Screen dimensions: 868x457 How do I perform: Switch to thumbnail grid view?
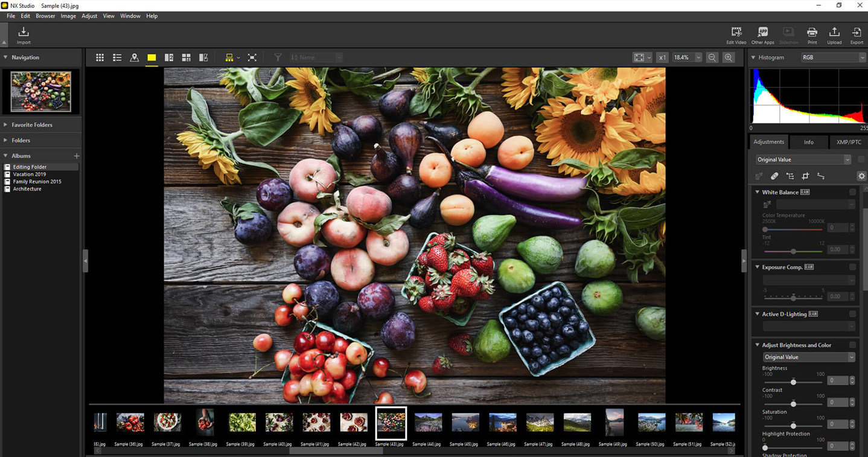pos(100,57)
